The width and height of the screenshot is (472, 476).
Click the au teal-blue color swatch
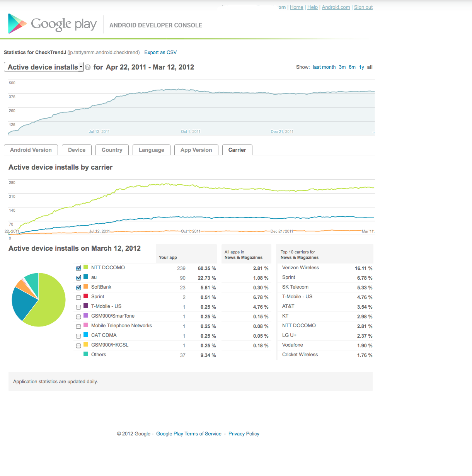coord(86,277)
